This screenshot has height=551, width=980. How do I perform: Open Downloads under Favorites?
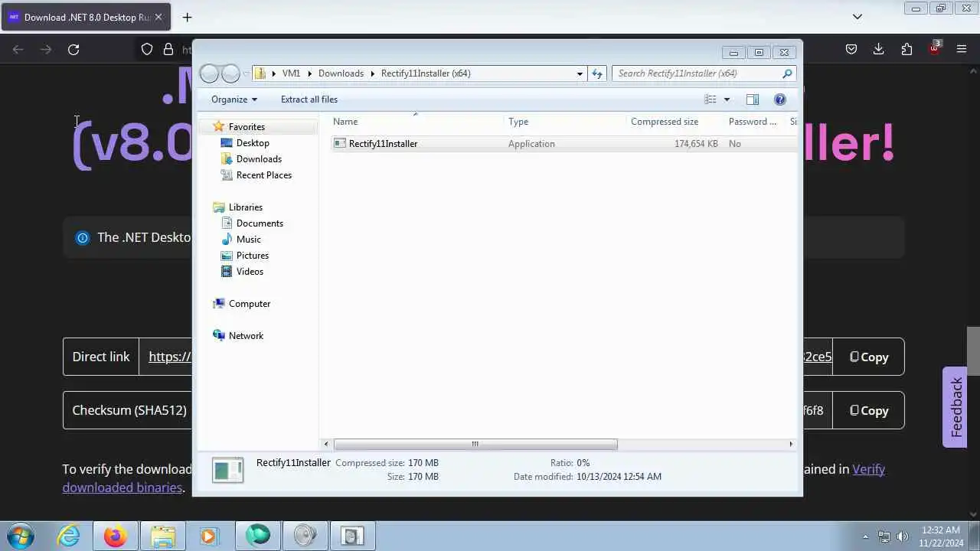point(259,159)
